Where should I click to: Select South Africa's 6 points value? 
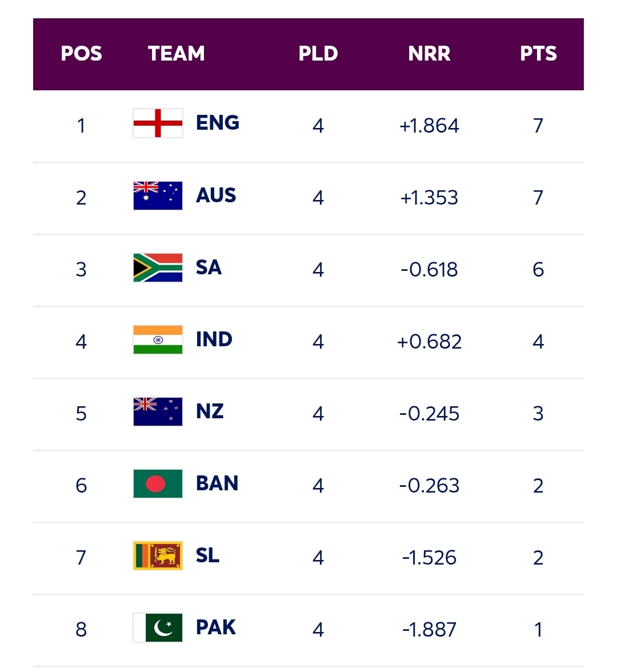[538, 270]
